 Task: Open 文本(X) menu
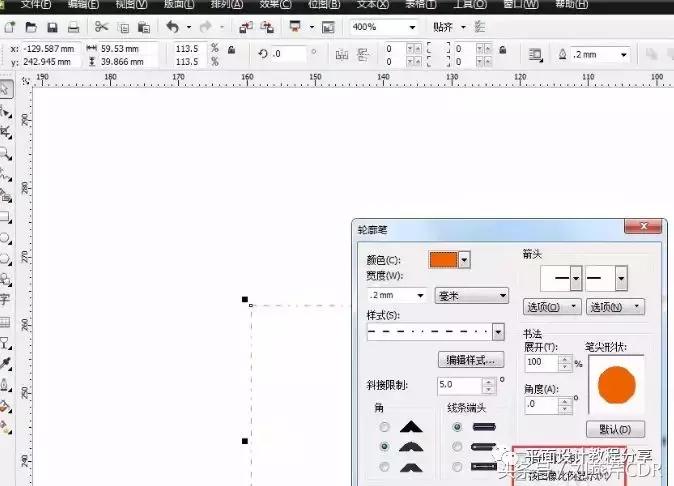372,5
